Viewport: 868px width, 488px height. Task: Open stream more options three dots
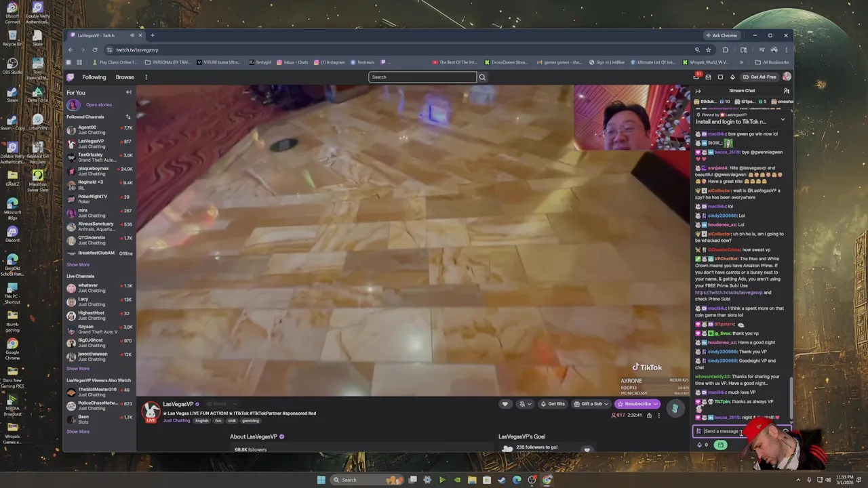(x=658, y=415)
